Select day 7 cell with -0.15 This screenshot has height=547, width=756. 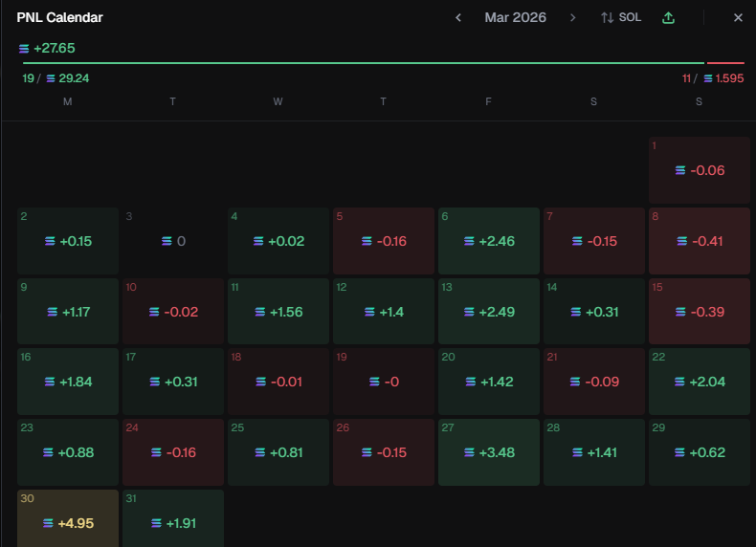[594, 241]
